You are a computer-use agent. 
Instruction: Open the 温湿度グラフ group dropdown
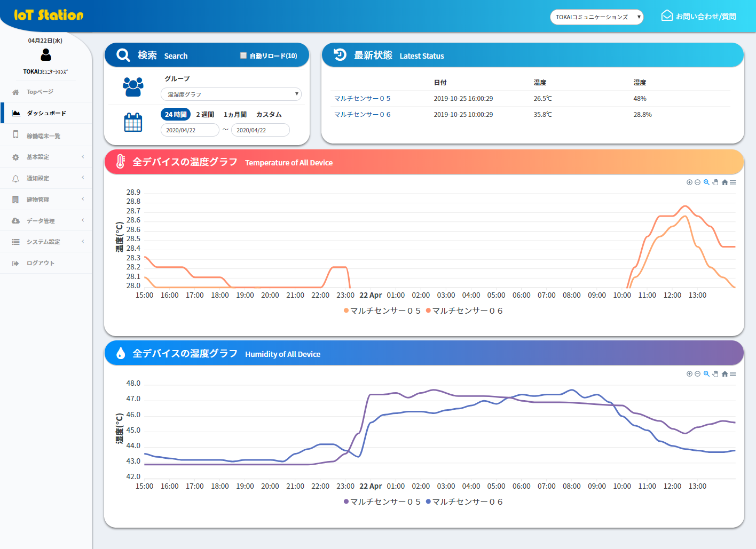[231, 94]
